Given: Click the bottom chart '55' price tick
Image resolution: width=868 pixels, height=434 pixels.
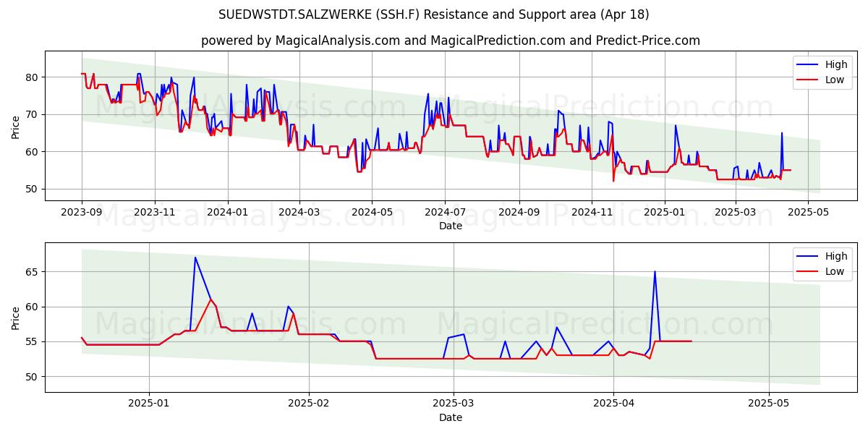Looking at the screenshot, I should [x=33, y=341].
